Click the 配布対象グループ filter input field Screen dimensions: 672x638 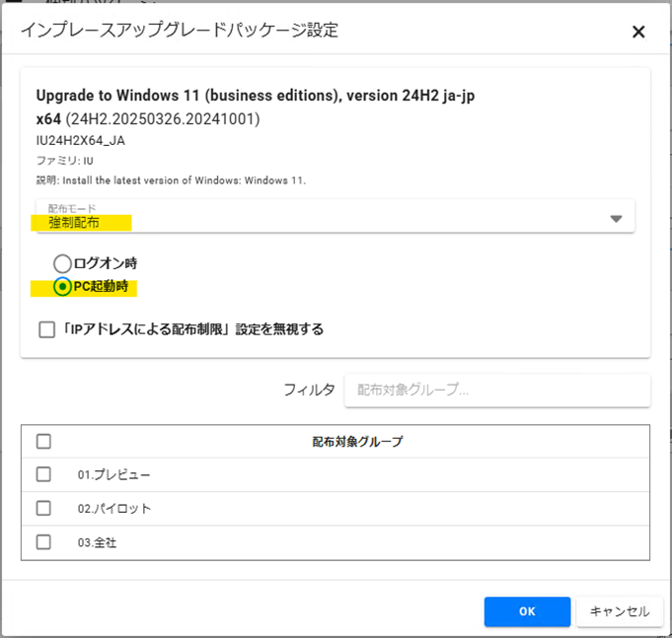(497, 390)
